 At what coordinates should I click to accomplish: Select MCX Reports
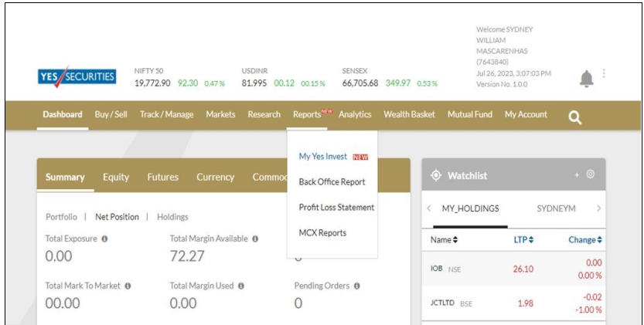(322, 232)
